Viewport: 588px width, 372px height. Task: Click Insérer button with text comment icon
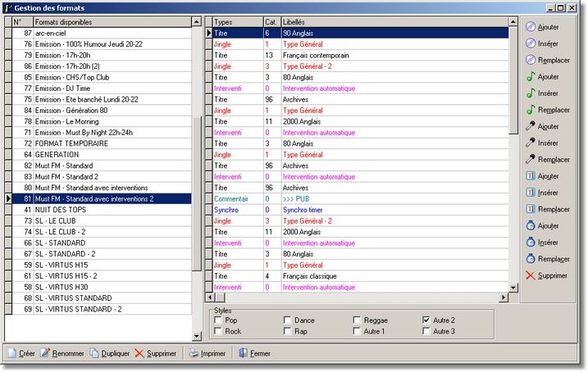[542, 193]
